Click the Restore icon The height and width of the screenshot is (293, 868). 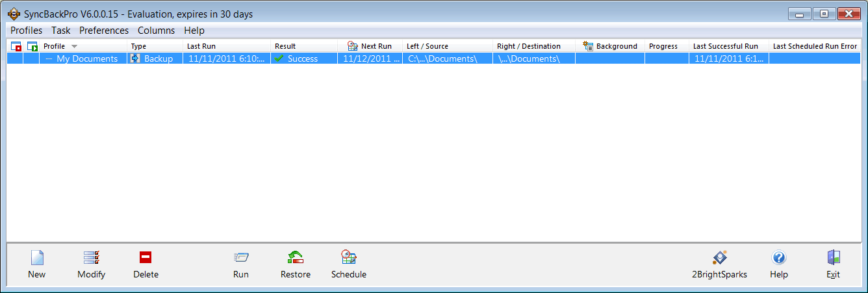coord(296,258)
